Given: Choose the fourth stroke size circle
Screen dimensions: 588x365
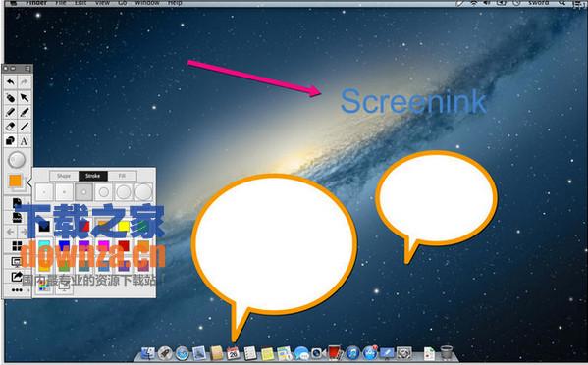Looking at the screenshot, I should coord(104,192).
